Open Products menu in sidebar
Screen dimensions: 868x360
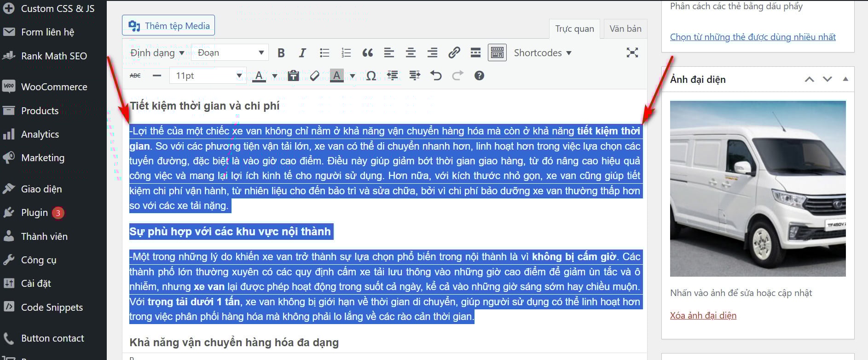pos(53,111)
